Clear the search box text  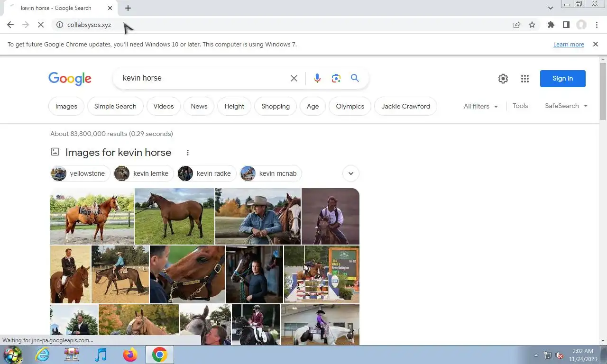tap(294, 78)
